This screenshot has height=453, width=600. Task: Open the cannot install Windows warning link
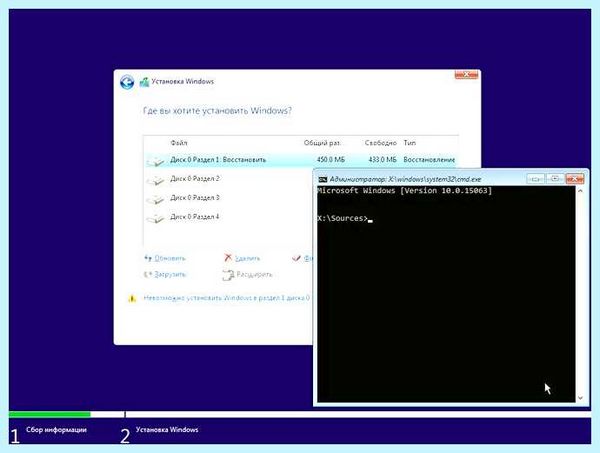pos(227,298)
